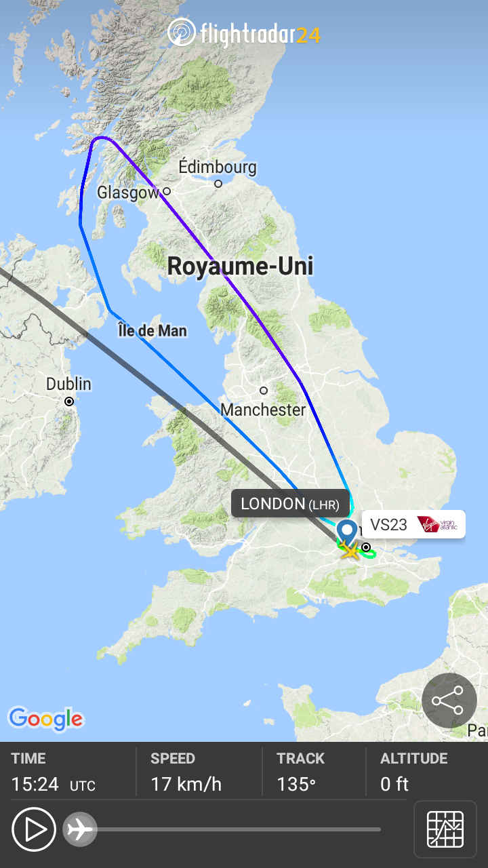
Task: Click the airplane handle on playback slider
Action: coord(80,829)
